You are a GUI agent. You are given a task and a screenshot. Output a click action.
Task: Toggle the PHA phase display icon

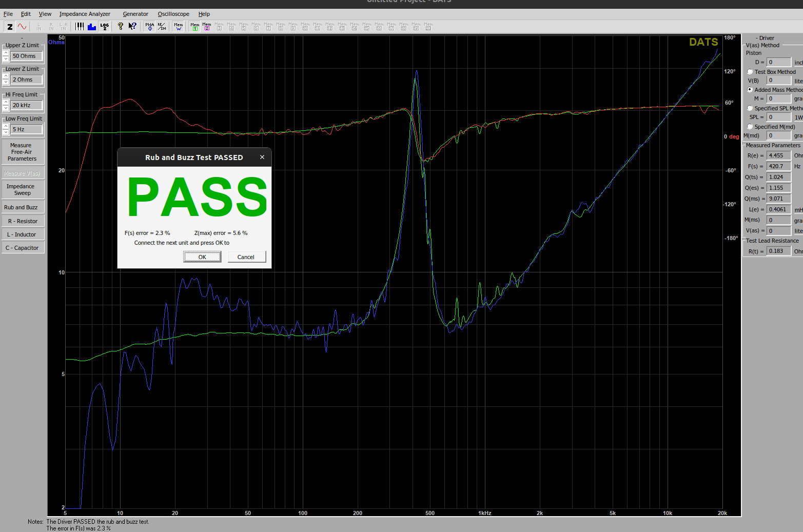click(x=149, y=26)
